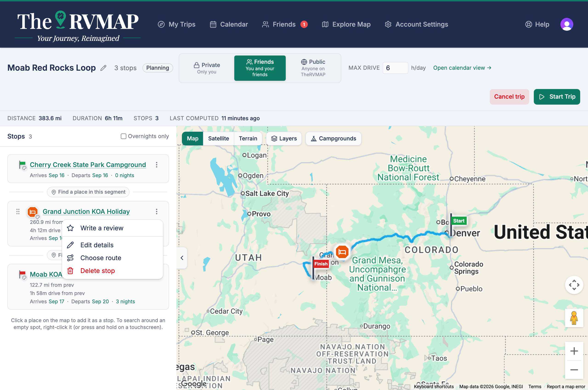Open the My Trips page
Screen dimensions: 588x390
(177, 24)
